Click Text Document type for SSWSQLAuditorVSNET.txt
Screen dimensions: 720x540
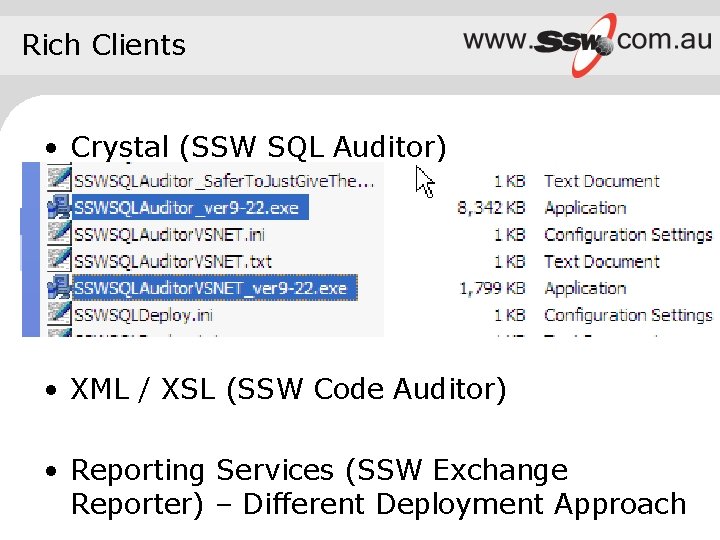pyautogui.click(x=602, y=262)
